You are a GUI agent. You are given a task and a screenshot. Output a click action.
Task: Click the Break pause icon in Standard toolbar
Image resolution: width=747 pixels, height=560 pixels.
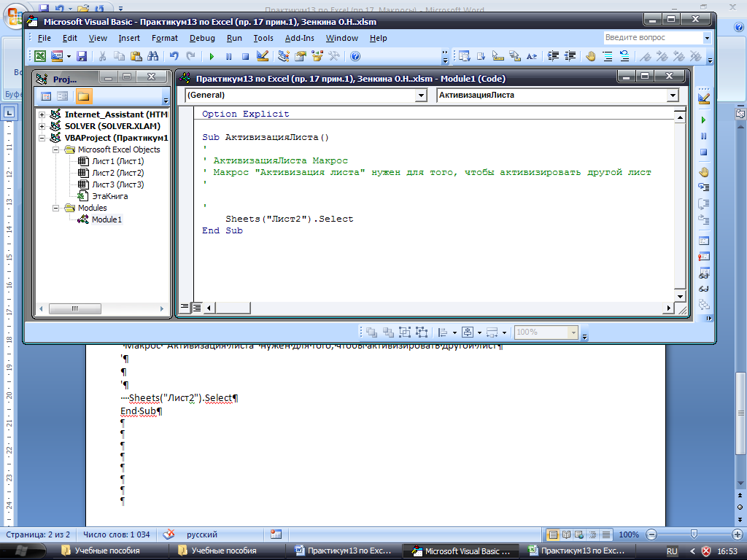[228, 56]
